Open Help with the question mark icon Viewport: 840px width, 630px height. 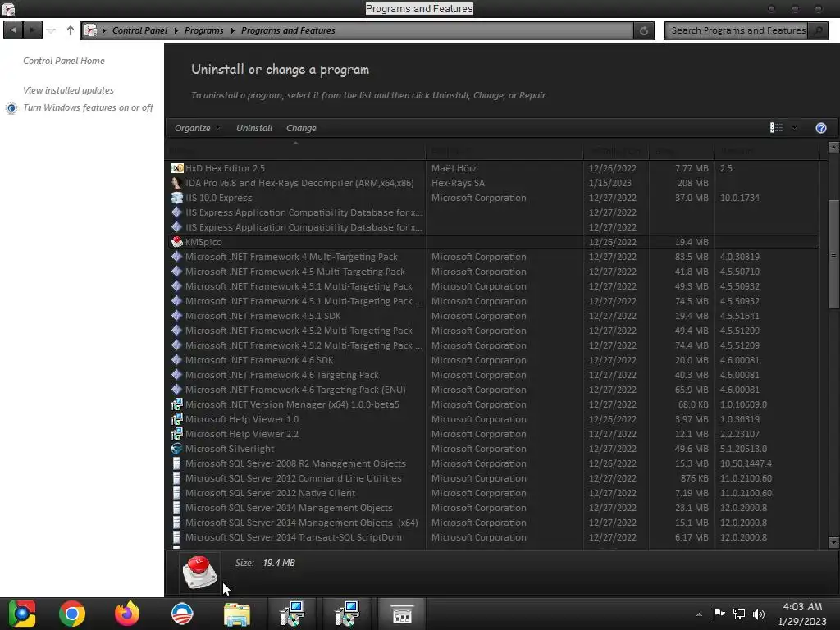pos(820,127)
